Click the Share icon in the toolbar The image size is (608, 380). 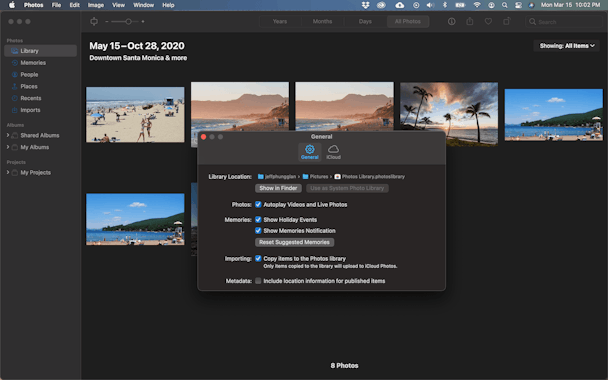[x=470, y=21]
